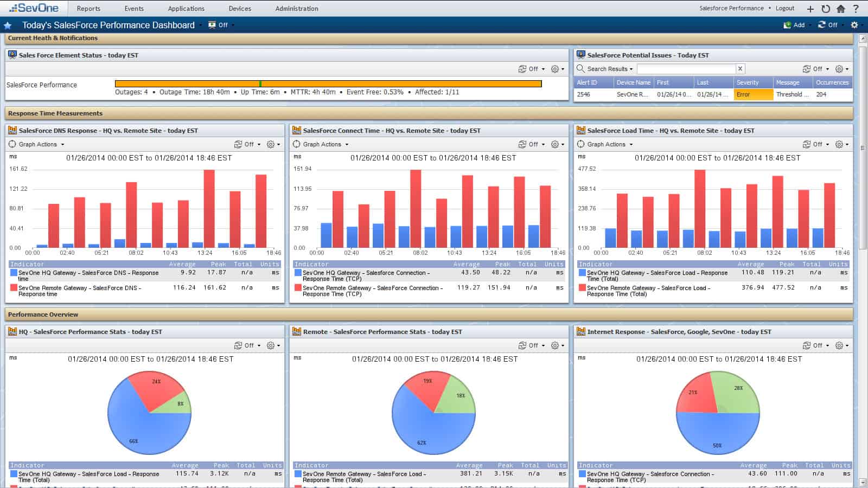Click the chart icon of Connect Time panel
Screen dimensions: 868x488
(x=297, y=130)
